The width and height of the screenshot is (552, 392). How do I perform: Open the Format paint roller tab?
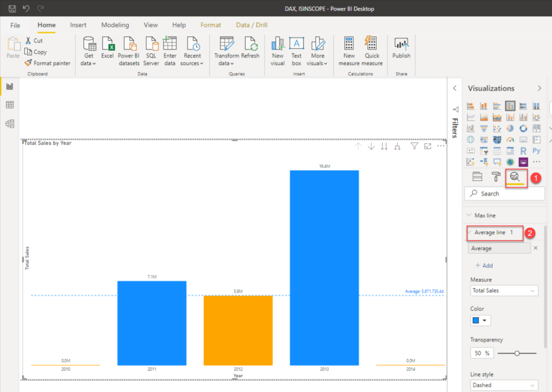(x=496, y=177)
